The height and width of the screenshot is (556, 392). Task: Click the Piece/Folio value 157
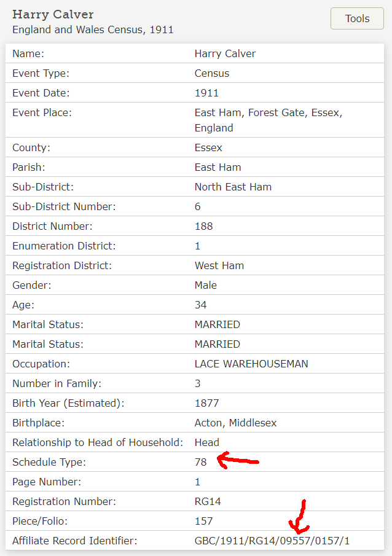tap(203, 521)
